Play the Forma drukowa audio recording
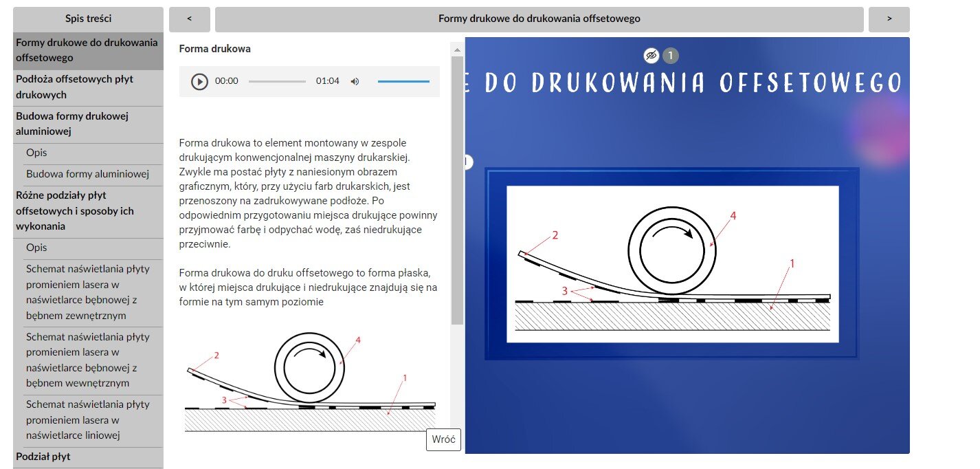 [x=199, y=81]
